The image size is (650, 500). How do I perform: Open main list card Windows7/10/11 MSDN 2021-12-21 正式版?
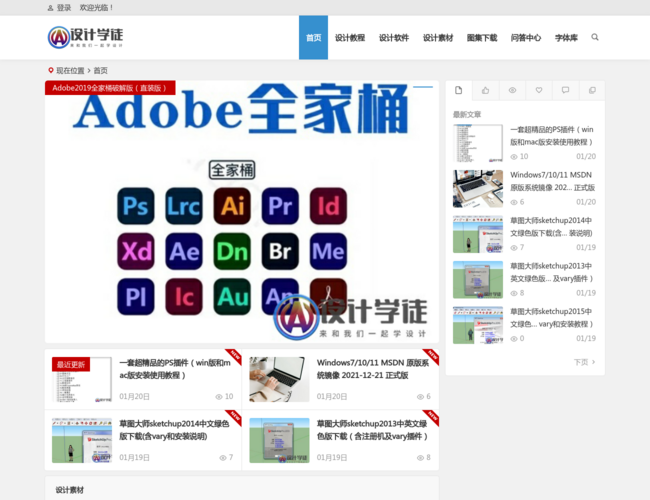point(373,369)
